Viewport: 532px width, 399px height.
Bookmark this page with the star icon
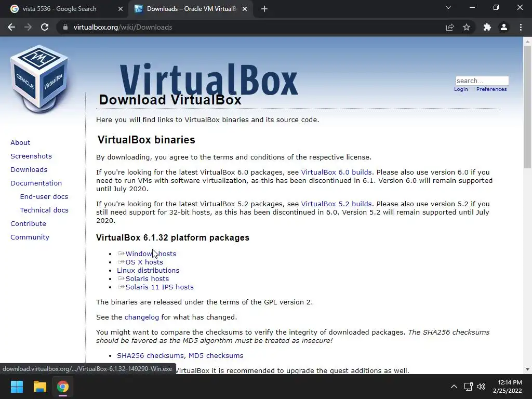[467, 27]
